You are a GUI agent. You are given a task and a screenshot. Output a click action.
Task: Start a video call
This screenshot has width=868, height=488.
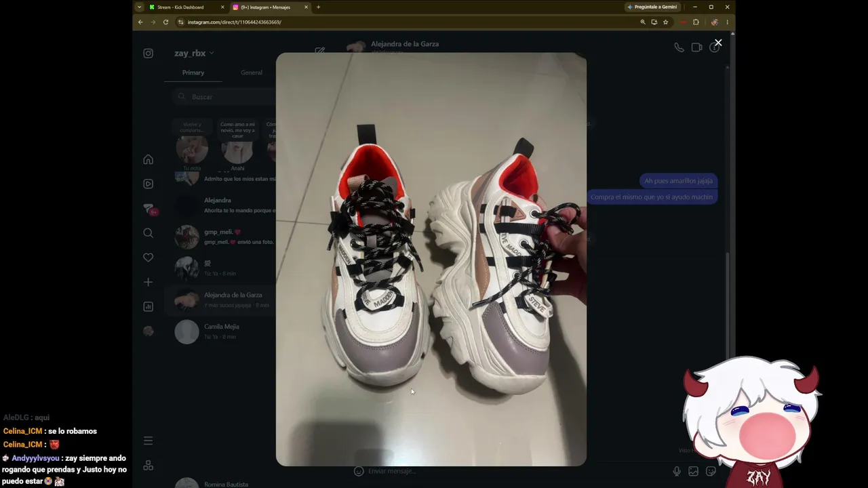coord(696,47)
